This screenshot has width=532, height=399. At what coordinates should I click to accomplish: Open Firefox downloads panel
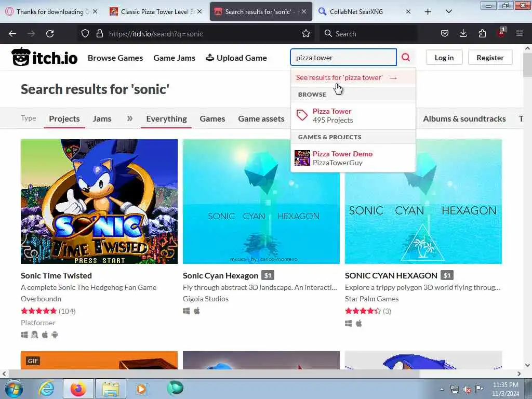(463, 34)
